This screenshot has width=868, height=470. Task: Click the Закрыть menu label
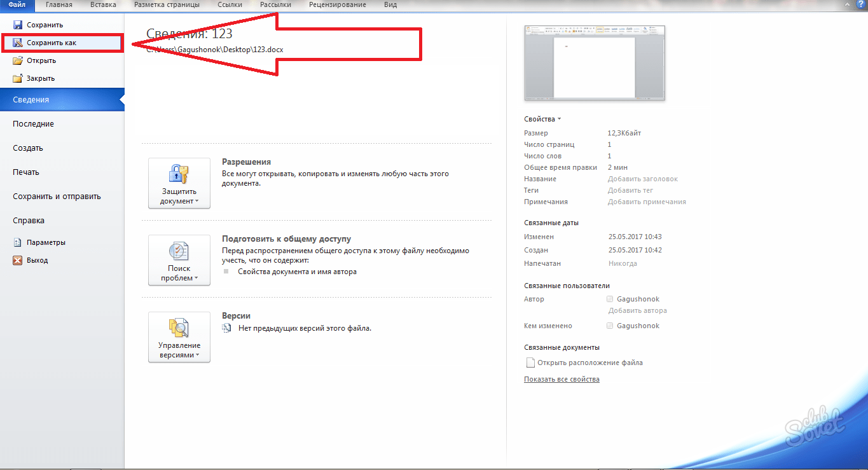[x=41, y=78]
